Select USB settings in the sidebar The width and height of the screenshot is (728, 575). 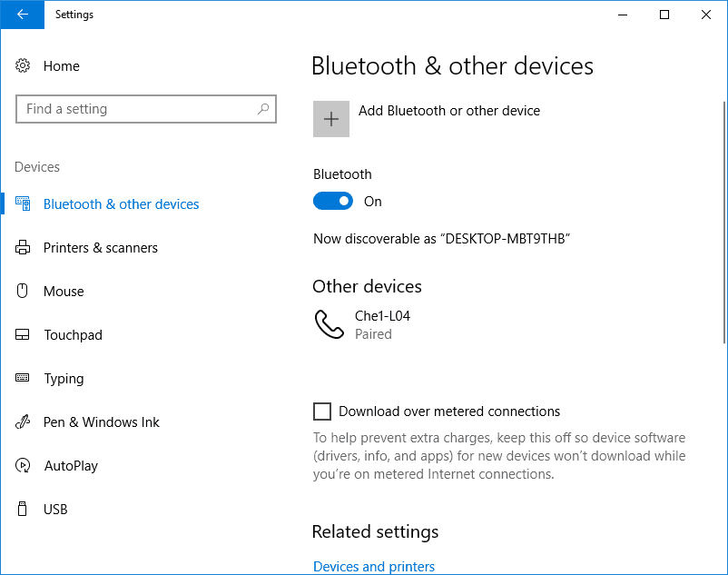pos(54,509)
